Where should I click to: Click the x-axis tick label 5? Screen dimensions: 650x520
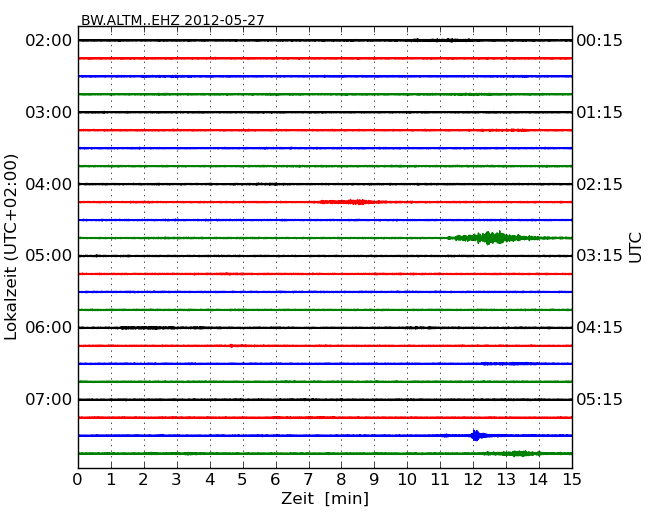[x=242, y=479]
